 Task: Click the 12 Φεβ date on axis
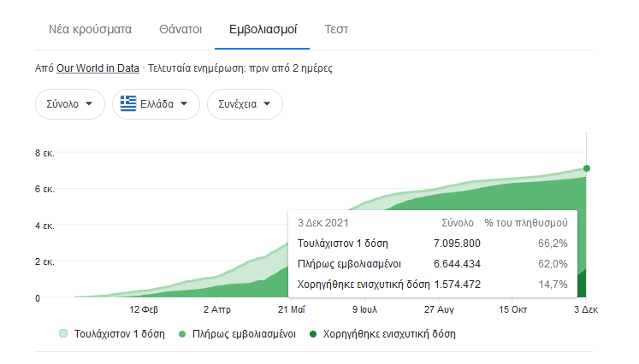pos(145,309)
